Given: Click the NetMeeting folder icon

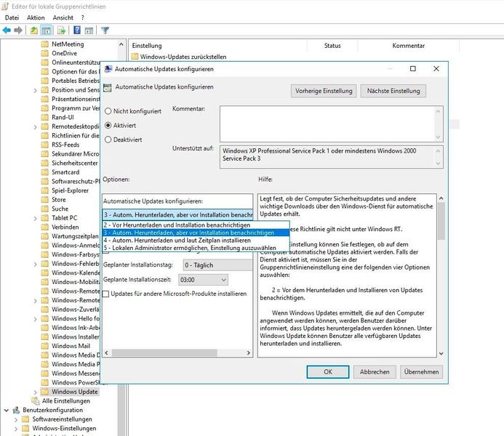Looking at the screenshot, I should click(44, 44).
